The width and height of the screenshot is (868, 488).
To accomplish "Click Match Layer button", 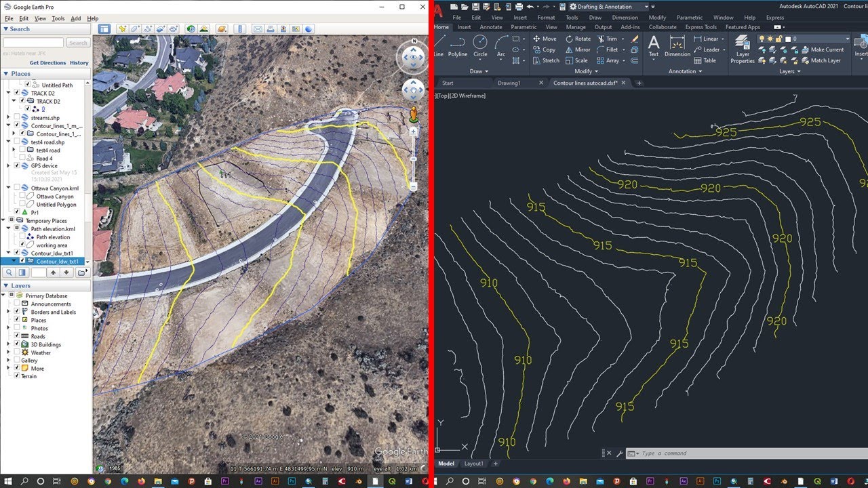I will [x=820, y=60].
